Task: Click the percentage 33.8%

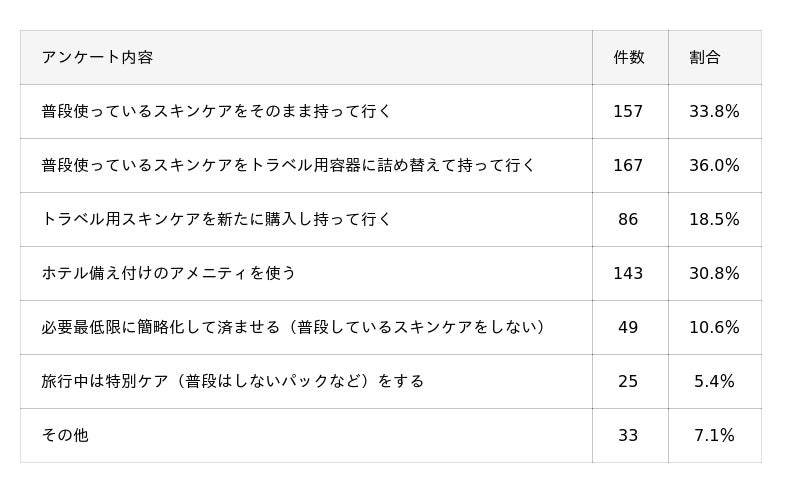Action: tap(714, 112)
